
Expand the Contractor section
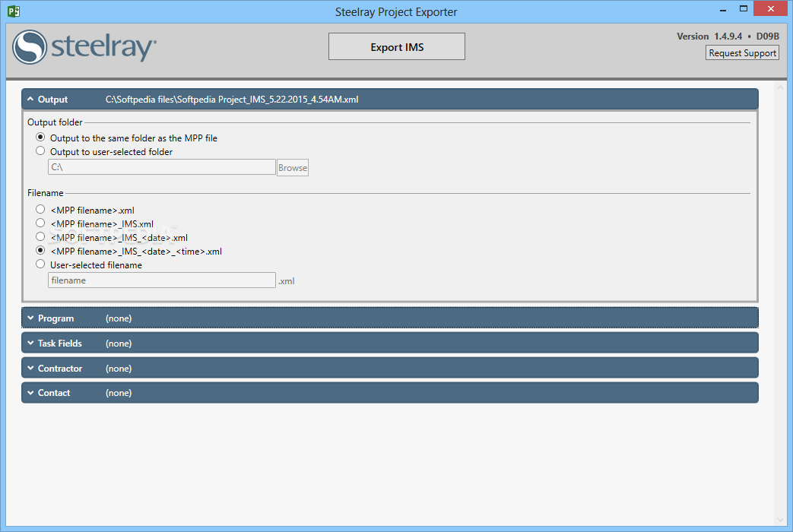pos(390,368)
